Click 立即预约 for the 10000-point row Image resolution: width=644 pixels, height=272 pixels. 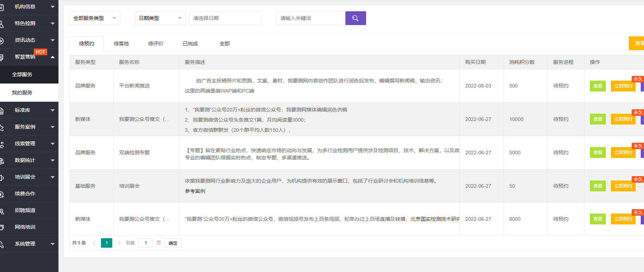[623, 119]
